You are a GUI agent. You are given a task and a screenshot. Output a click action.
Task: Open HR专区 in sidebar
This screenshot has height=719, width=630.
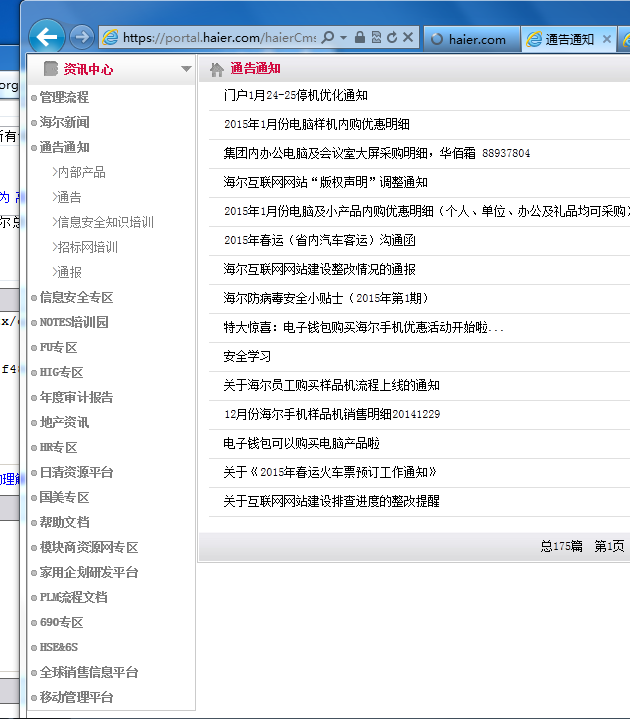58,448
